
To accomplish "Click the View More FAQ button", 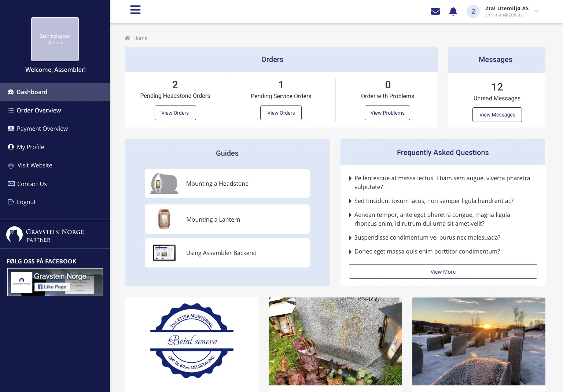I will (443, 271).
